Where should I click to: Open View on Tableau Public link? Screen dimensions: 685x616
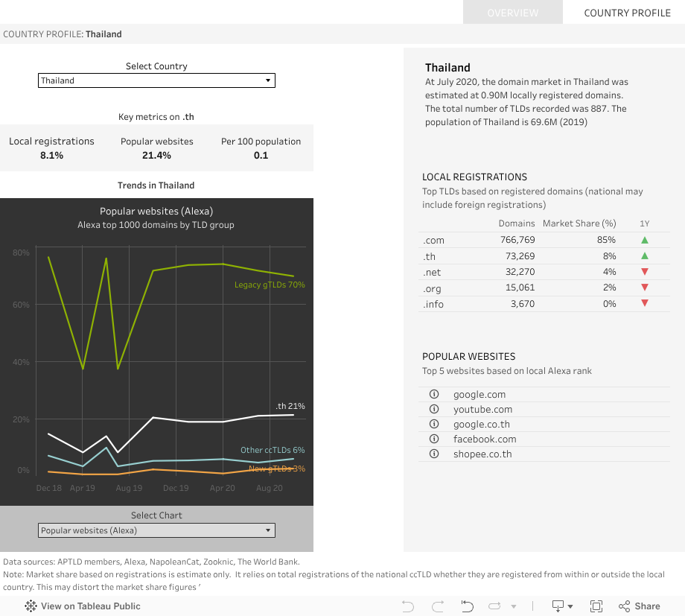click(83, 606)
